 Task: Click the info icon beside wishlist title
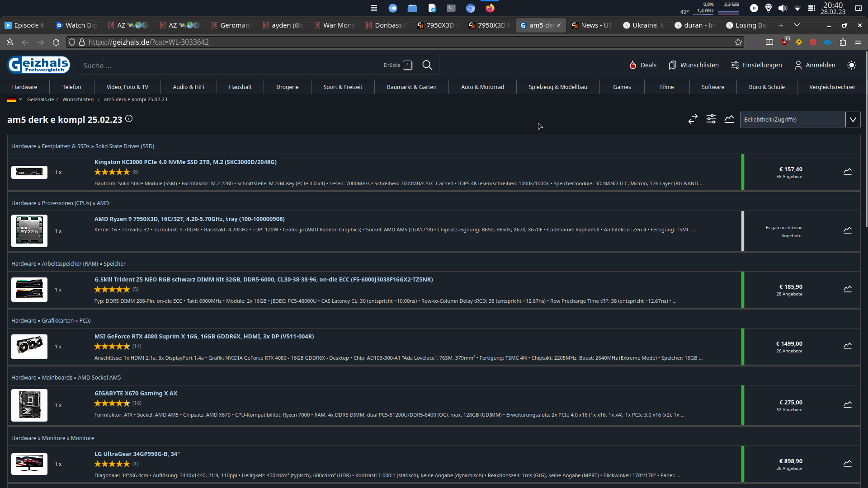pyautogui.click(x=129, y=119)
